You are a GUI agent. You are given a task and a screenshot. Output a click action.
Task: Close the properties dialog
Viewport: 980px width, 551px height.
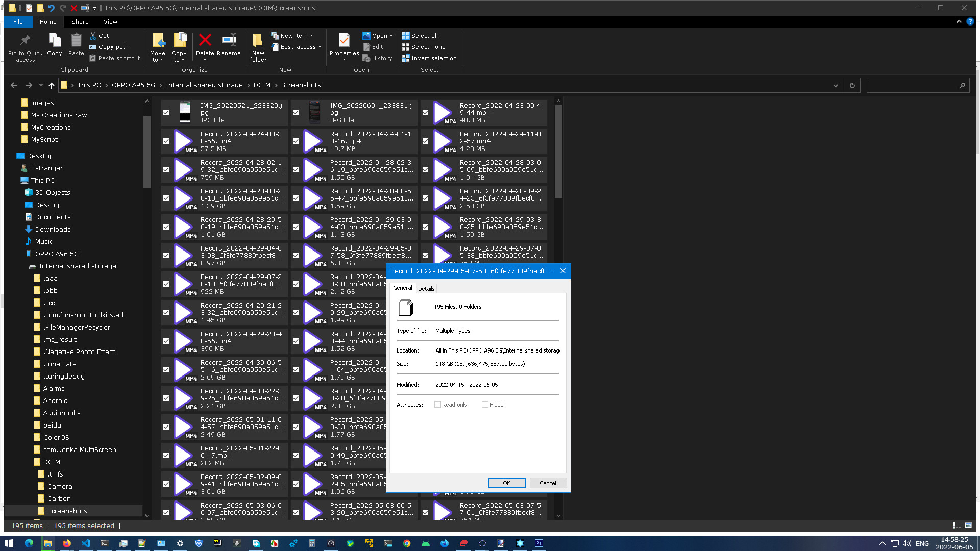(562, 271)
